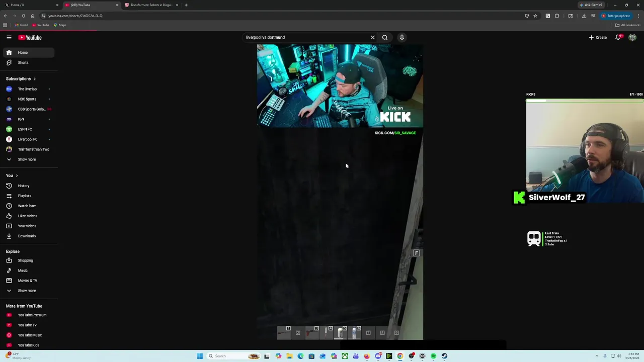This screenshot has height=362, width=644.
Task: Open CBS Sports Golazo subscription
Action: 29,109
